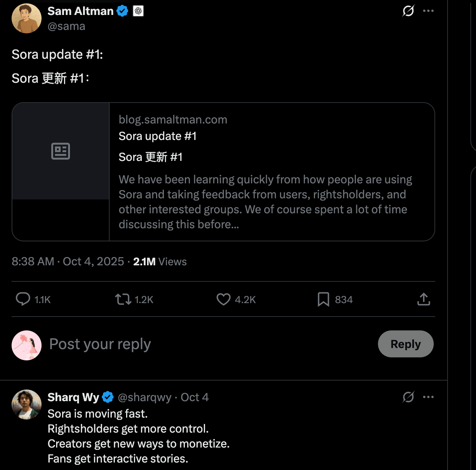Repost the Sora update tweet
Viewport: 476px width, 470px height.
tap(123, 299)
